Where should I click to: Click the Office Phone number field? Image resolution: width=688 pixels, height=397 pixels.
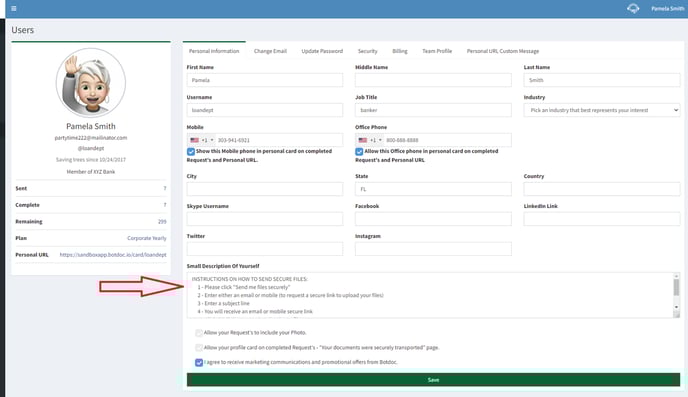[x=448, y=140]
